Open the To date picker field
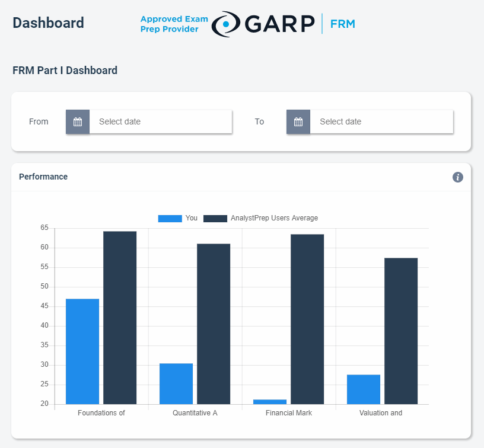The height and width of the screenshot is (448, 484). click(381, 122)
